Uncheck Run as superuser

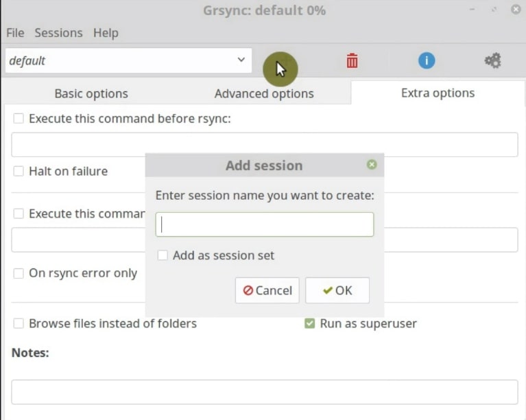pos(309,324)
